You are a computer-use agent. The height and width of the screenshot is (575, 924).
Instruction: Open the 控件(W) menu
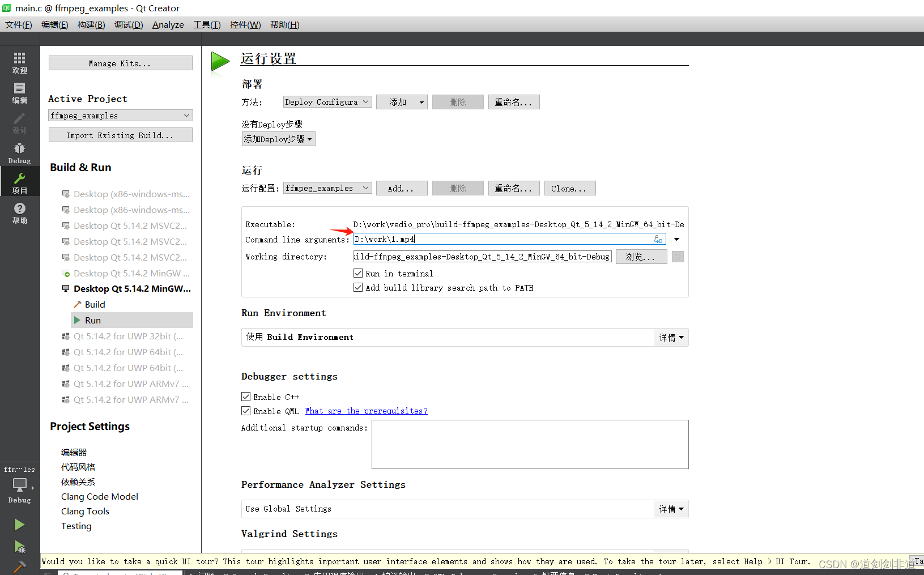(245, 24)
